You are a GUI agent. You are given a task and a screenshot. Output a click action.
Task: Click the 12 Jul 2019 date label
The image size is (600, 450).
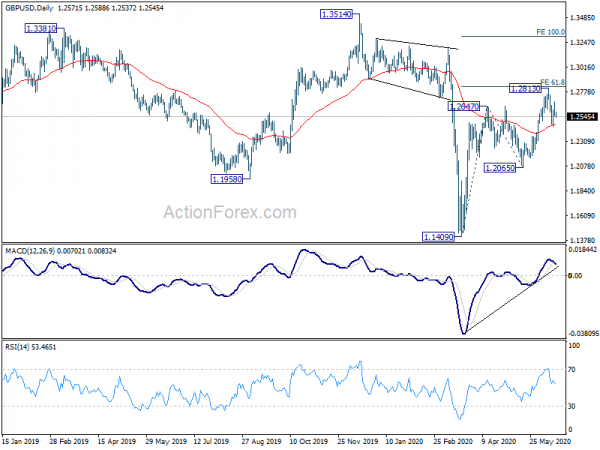(211, 441)
